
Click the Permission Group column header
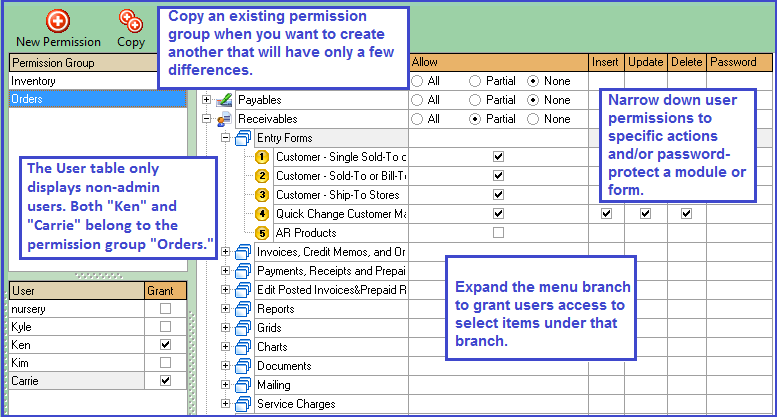pyautogui.click(x=83, y=63)
